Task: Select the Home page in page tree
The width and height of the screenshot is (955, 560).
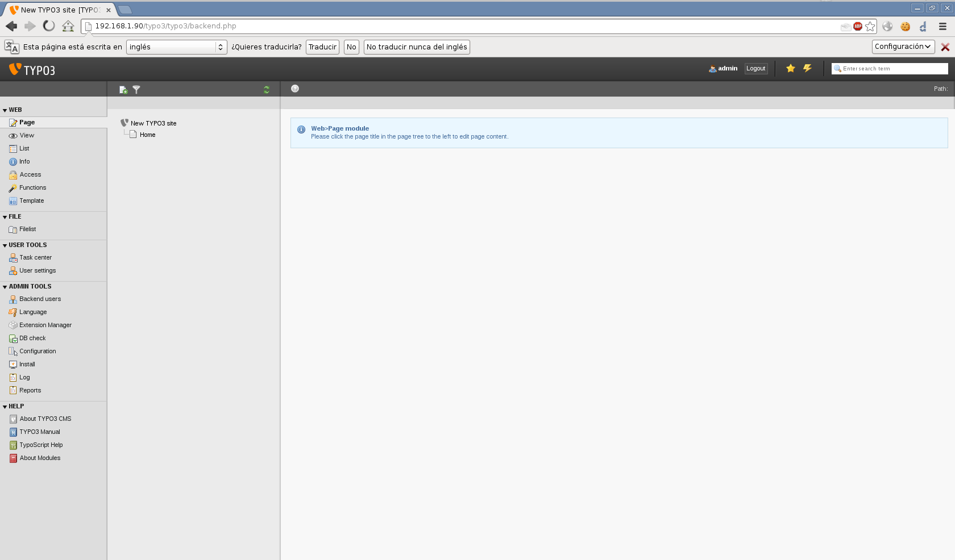Action: click(147, 135)
